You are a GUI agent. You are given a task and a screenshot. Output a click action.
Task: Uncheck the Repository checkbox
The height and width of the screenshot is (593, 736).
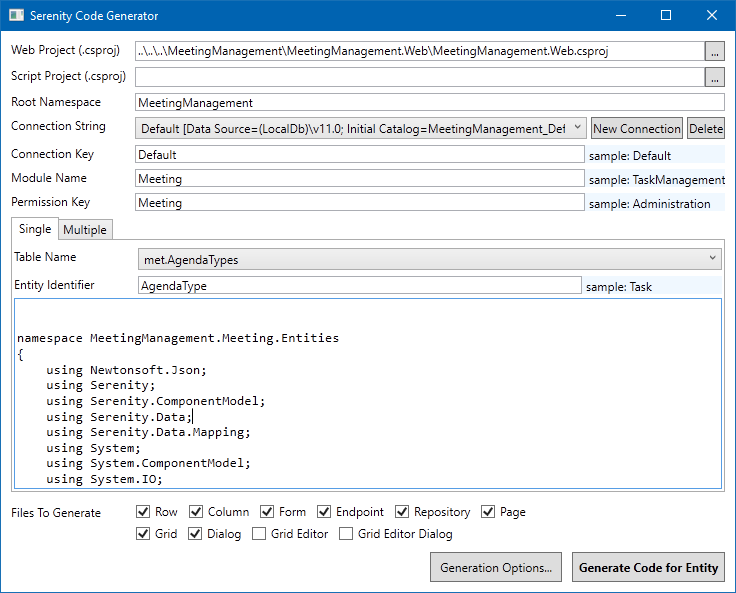click(x=402, y=512)
